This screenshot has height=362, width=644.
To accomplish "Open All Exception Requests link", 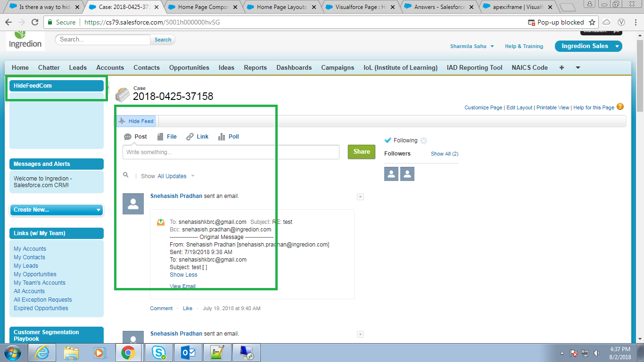I will pos(43,300).
